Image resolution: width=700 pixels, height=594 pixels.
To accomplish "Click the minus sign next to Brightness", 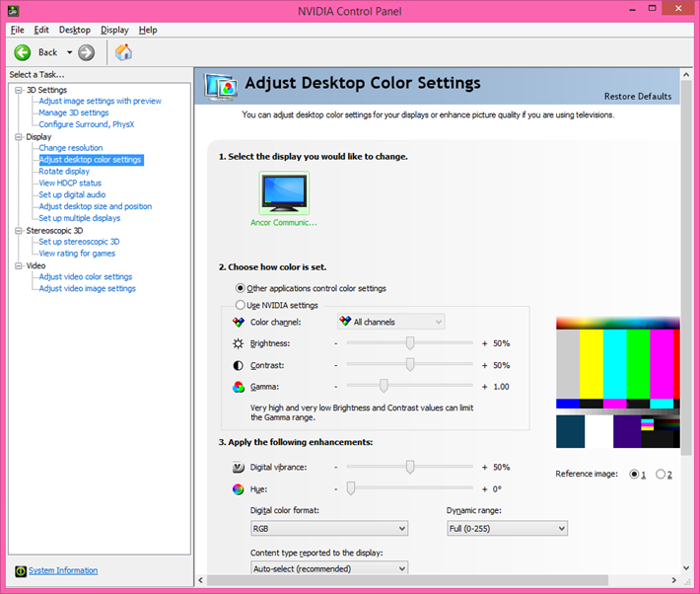I will point(336,343).
